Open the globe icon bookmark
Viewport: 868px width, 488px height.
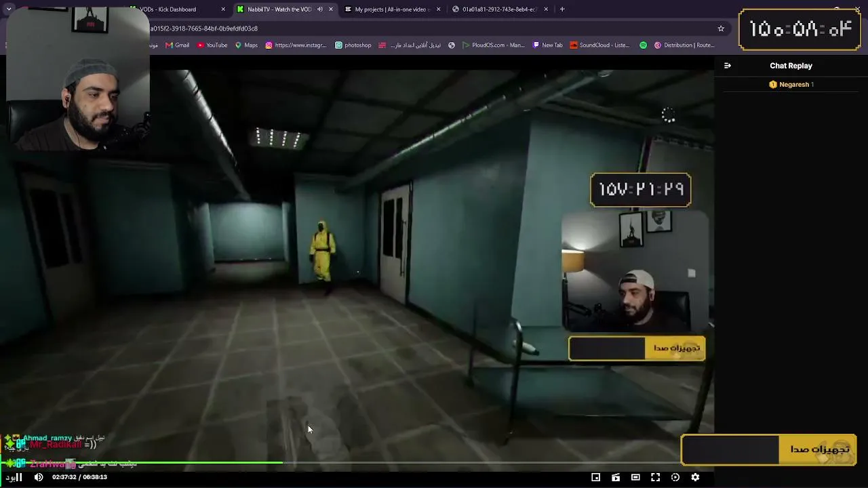click(452, 45)
